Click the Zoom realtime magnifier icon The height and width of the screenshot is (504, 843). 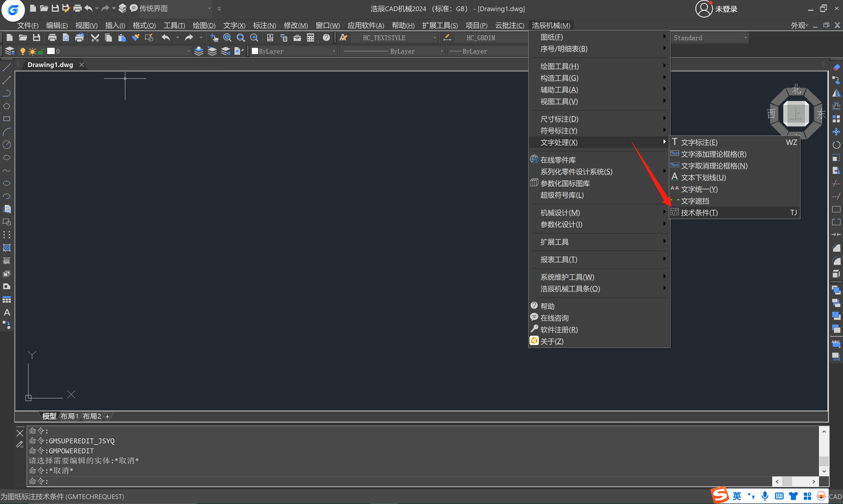[x=227, y=38]
